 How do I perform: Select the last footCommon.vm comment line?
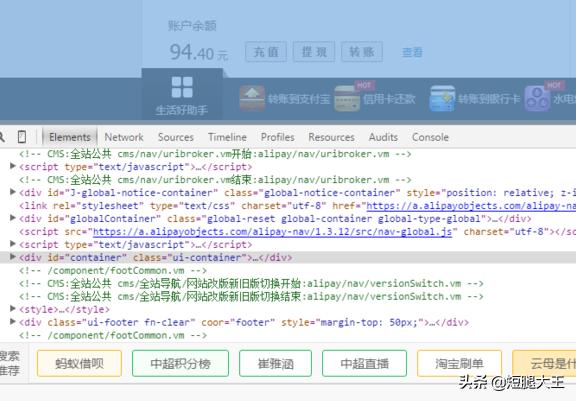tap(113, 336)
